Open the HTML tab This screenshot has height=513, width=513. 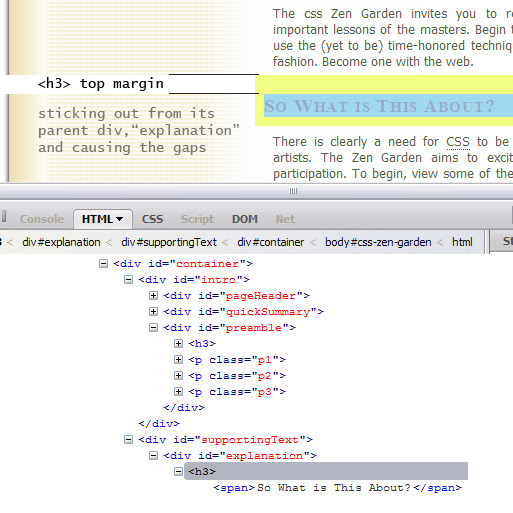click(103, 219)
